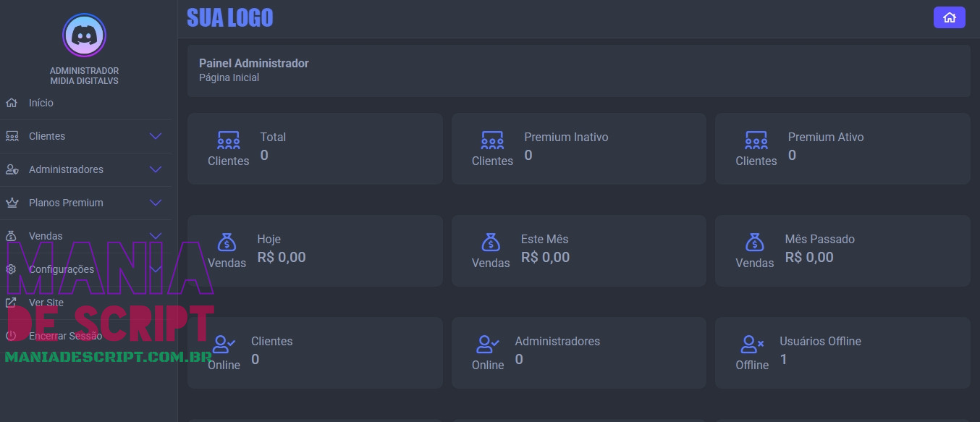Open the Início menu item
The height and width of the screenshot is (422, 980).
(41, 103)
